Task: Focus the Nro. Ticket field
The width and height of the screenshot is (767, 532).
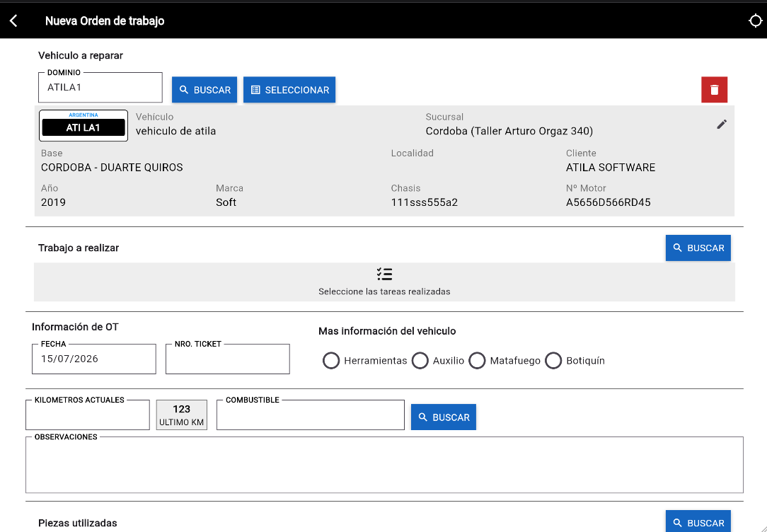Action: pyautogui.click(x=227, y=359)
